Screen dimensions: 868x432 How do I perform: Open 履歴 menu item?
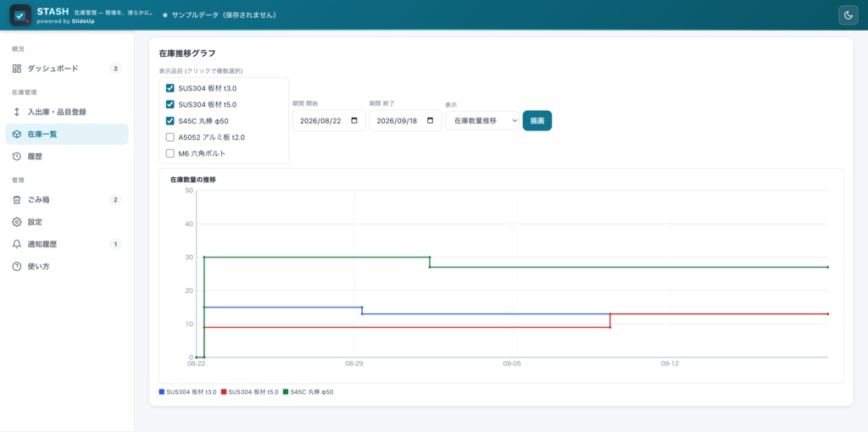tap(67, 157)
